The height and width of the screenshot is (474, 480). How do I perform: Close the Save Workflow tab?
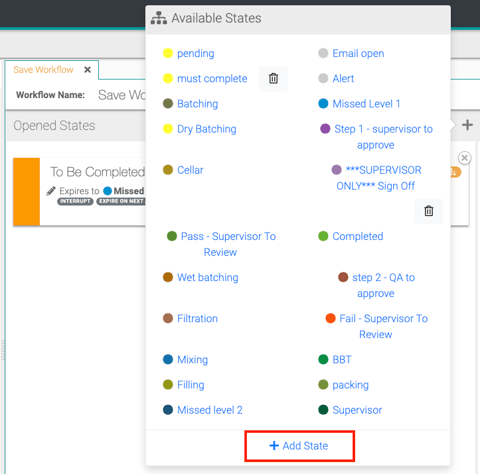tap(87, 70)
